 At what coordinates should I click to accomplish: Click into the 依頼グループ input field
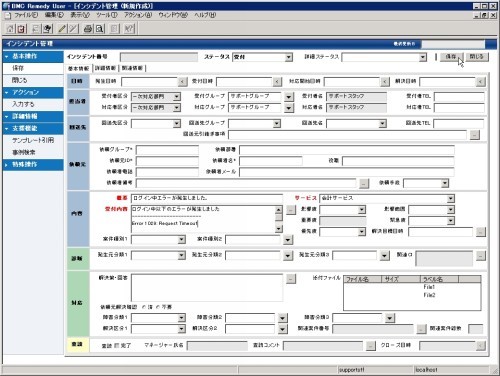pyautogui.click(x=167, y=150)
